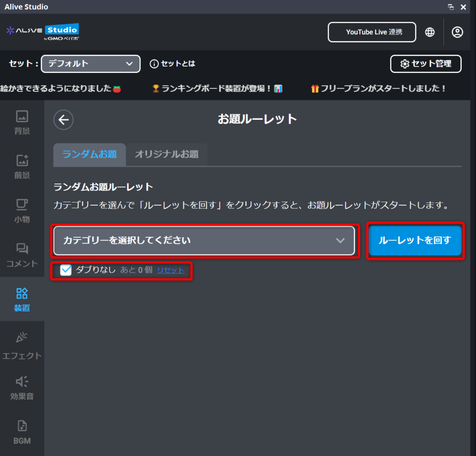Viewport: 476px width, 456px height.
Task: Switch to the ランダムお題 tab
Action: [90, 154]
